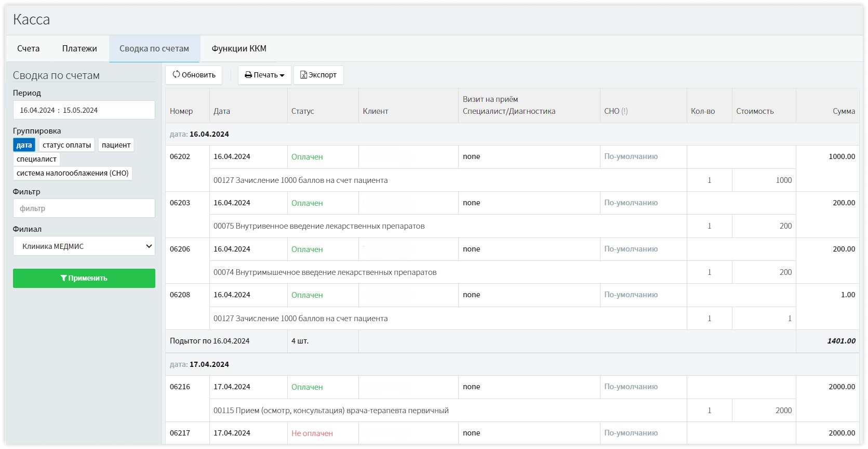Select the Сводка по счетам tab
868x449 pixels.
tap(154, 48)
